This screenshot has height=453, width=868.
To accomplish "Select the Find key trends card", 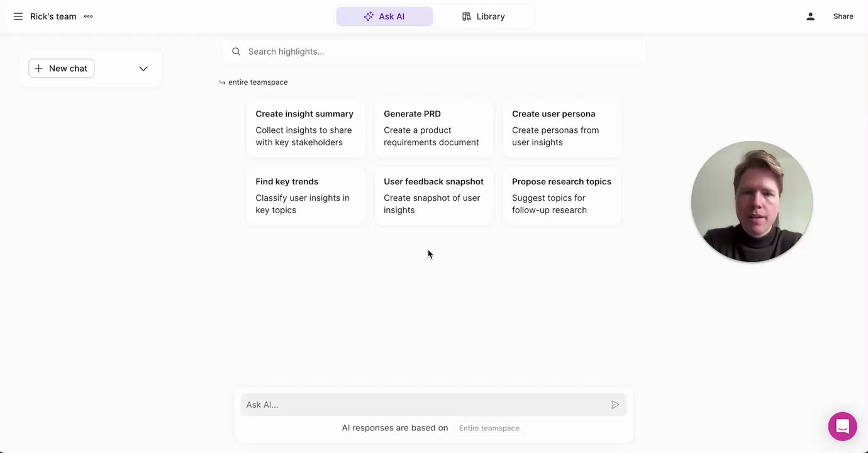I will click(305, 196).
